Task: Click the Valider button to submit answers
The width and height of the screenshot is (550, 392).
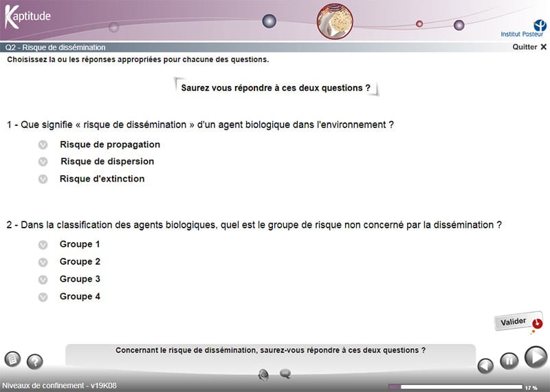Action: pos(514,322)
